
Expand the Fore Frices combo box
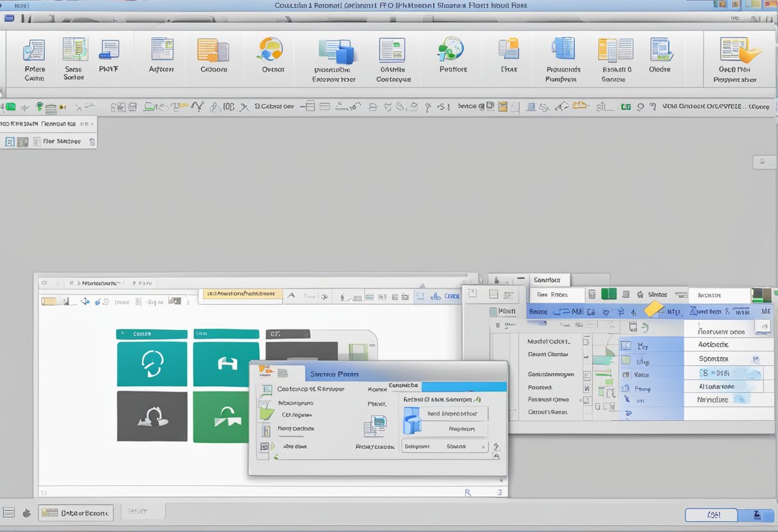pos(557,295)
